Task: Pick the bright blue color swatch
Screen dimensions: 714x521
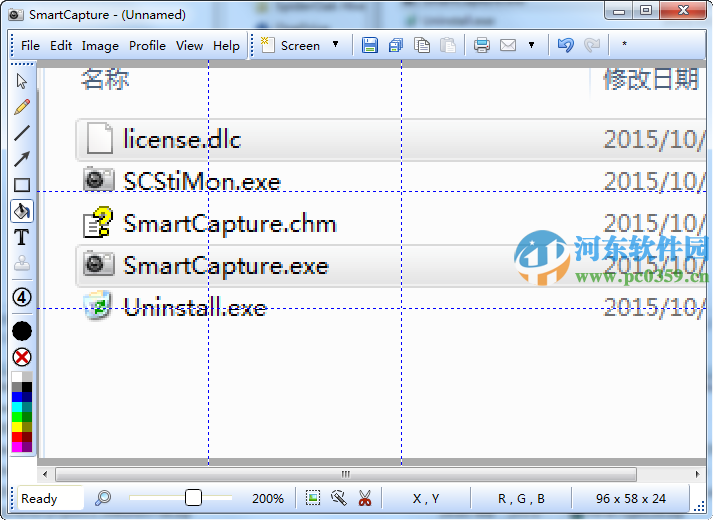Action: (x=17, y=397)
